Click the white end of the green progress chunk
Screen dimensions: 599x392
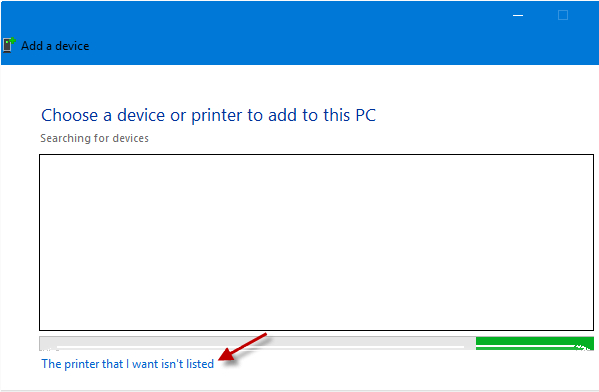(583, 348)
